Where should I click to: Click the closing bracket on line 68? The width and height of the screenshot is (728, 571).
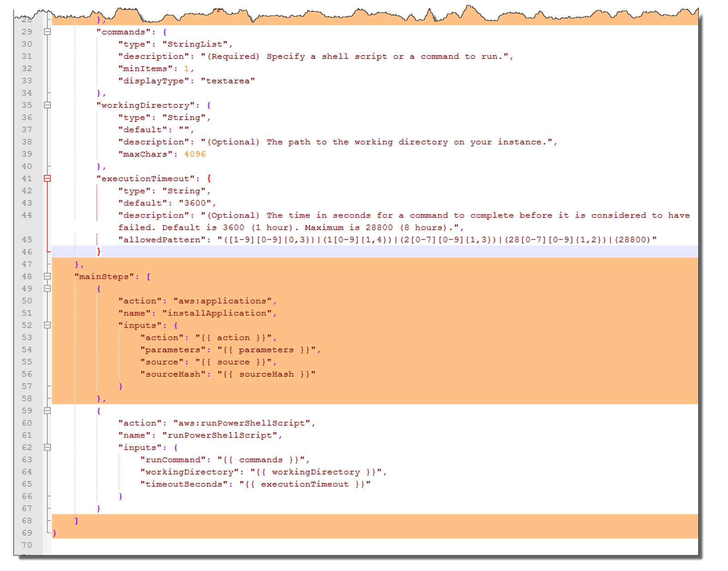77,521
